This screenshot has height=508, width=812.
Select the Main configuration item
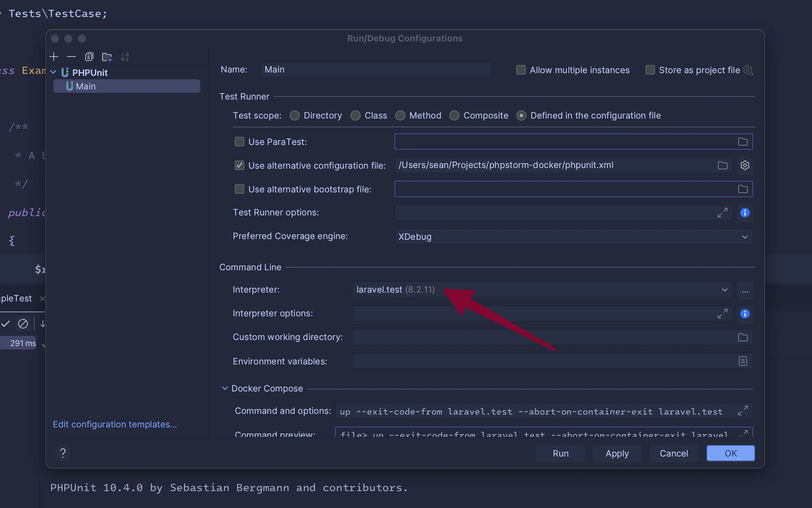(x=127, y=86)
